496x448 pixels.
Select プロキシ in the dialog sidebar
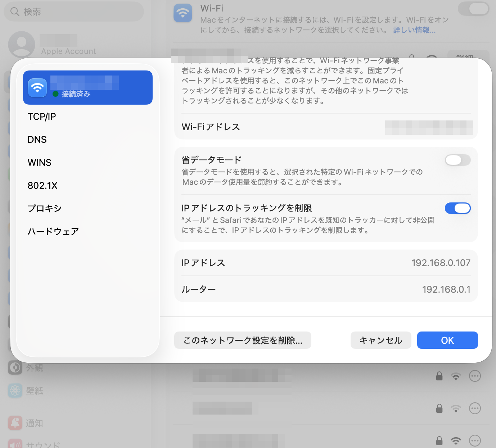[45, 209]
